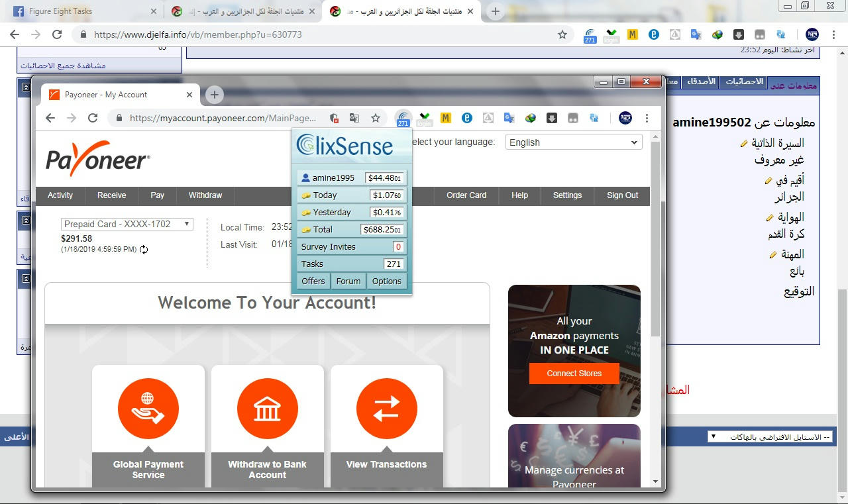Open Order Card menu item

coord(466,195)
